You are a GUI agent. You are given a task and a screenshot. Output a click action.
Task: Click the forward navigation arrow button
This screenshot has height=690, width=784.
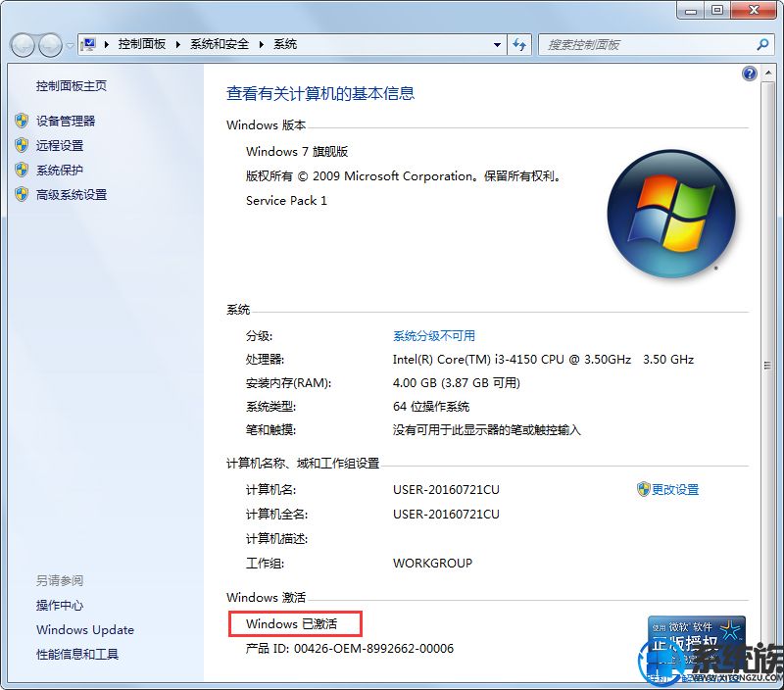click(50, 45)
